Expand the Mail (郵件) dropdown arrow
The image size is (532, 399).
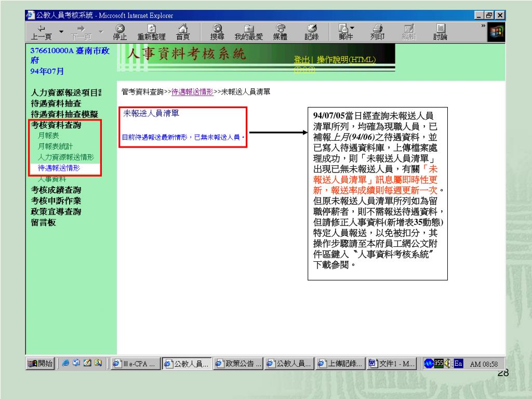click(x=352, y=28)
